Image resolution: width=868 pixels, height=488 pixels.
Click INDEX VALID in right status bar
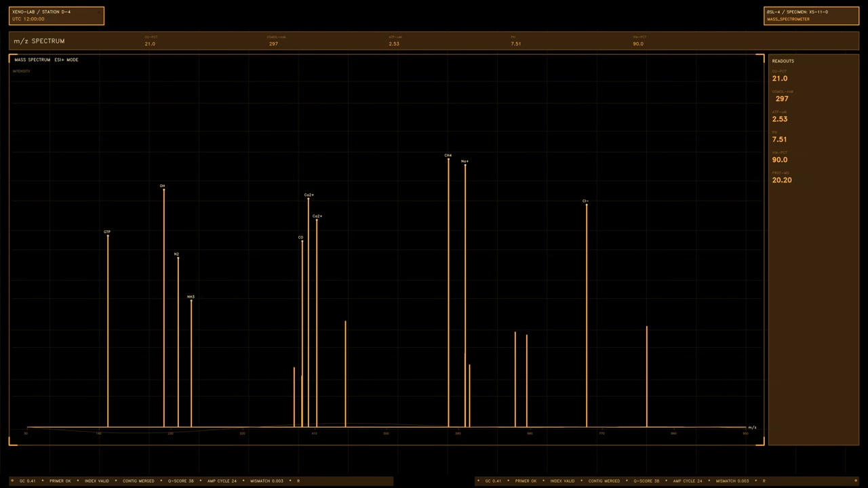[x=562, y=481]
